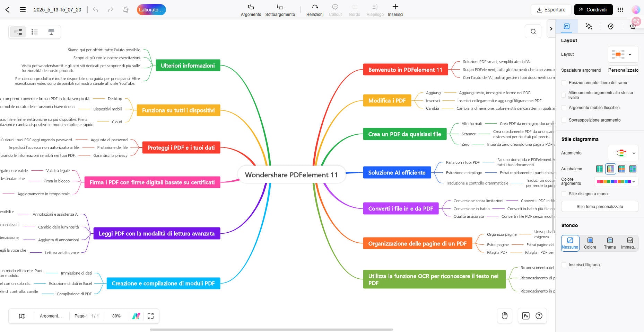Open the layout style panel tab
This screenshot has height=332, width=644.
click(567, 26)
